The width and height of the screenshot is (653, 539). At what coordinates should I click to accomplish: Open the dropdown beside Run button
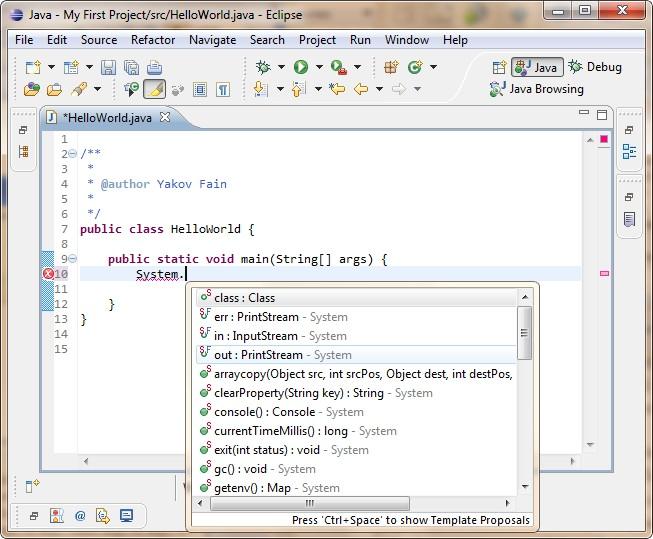point(319,67)
